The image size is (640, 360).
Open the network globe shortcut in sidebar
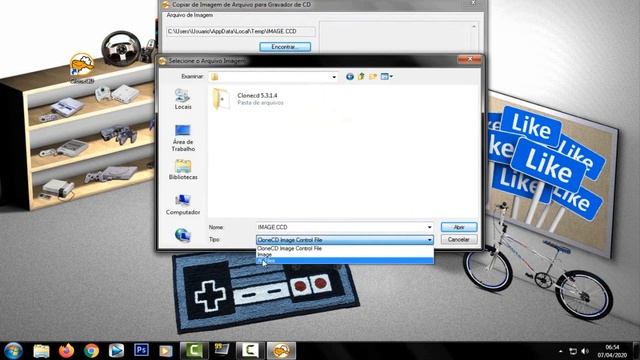(182, 235)
